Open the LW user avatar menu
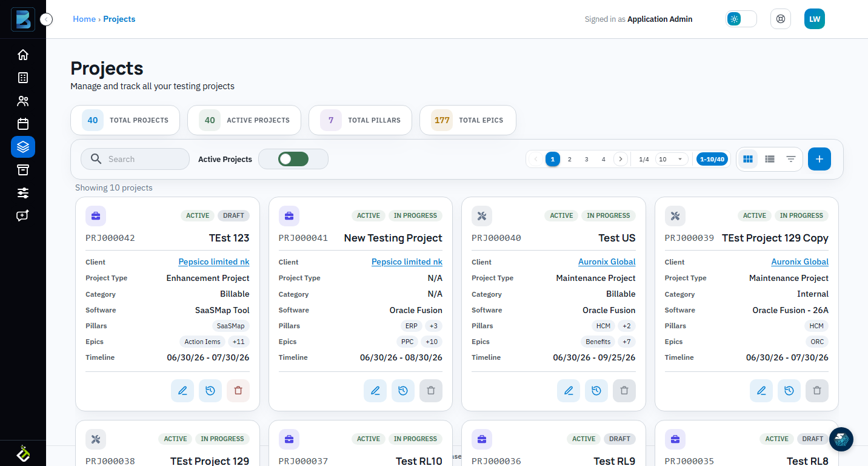The image size is (868, 466). coord(815,19)
